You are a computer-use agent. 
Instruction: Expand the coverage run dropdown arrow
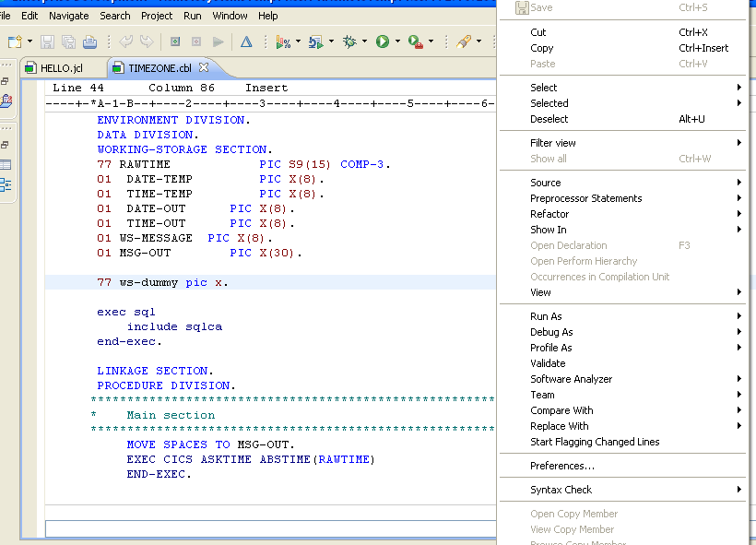pyautogui.click(x=298, y=41)
